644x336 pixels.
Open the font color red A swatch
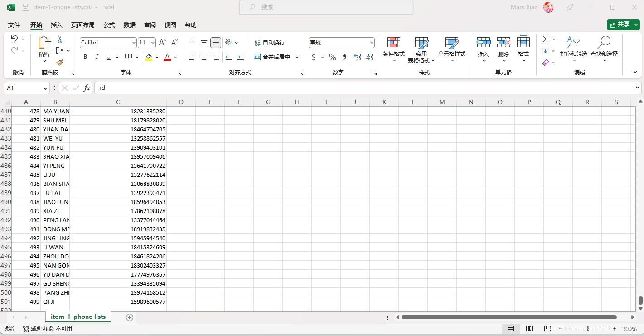click(x=167, y=57)
